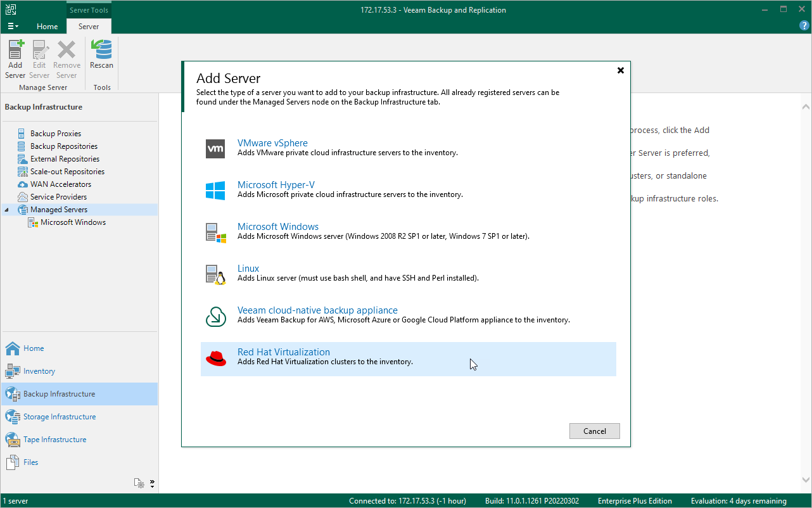The width and height of the screenshot is (812, 508).
Task: Choose Red Hat Virtualization server type
Action: click(x=408, y=359)
